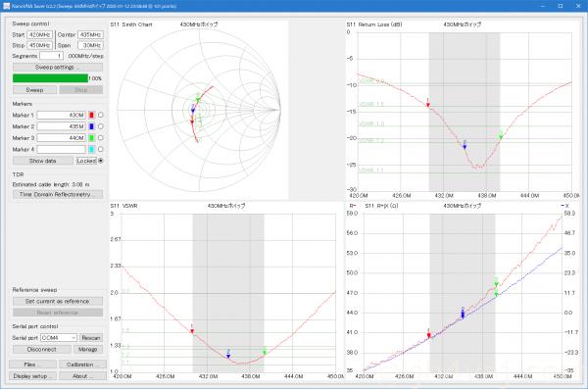The height and width of the screenshot is (389, 588).
Task: Open the Serial port COM4 dropdown
Action: coord(59,338)
